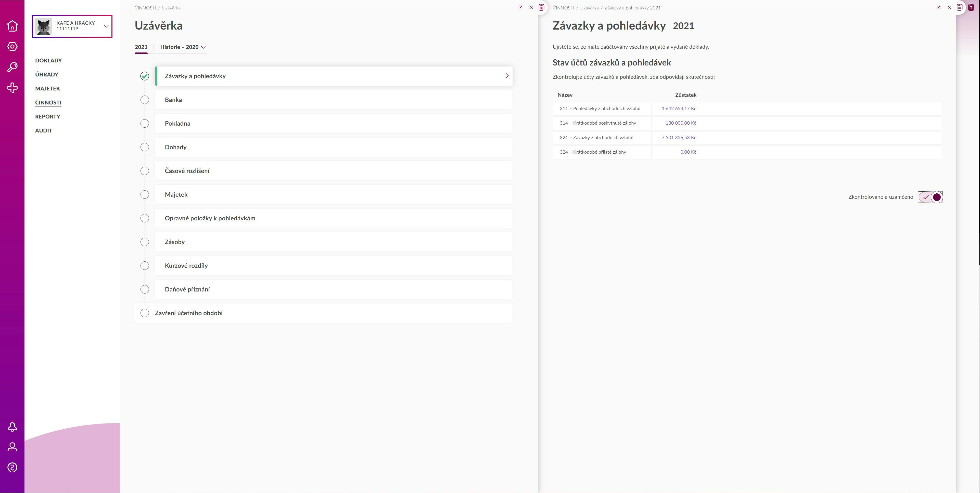
Task: Open the ÚHRADY menu
Action: point(47,74)
